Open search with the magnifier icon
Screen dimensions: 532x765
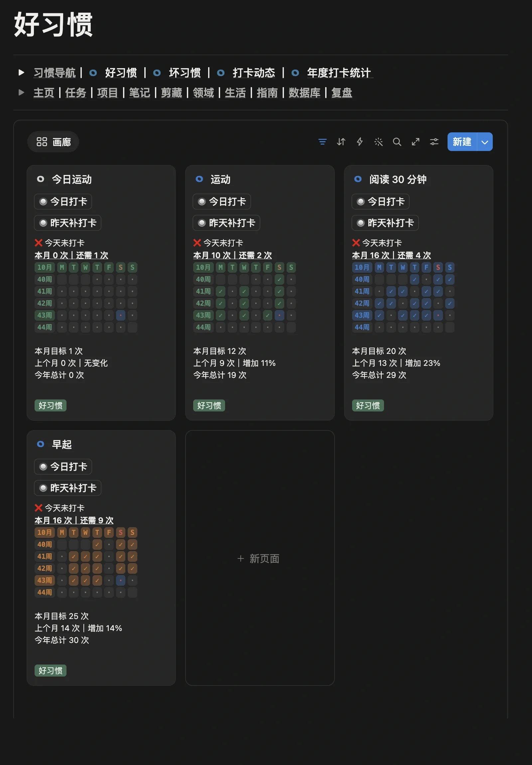(397, 142)
